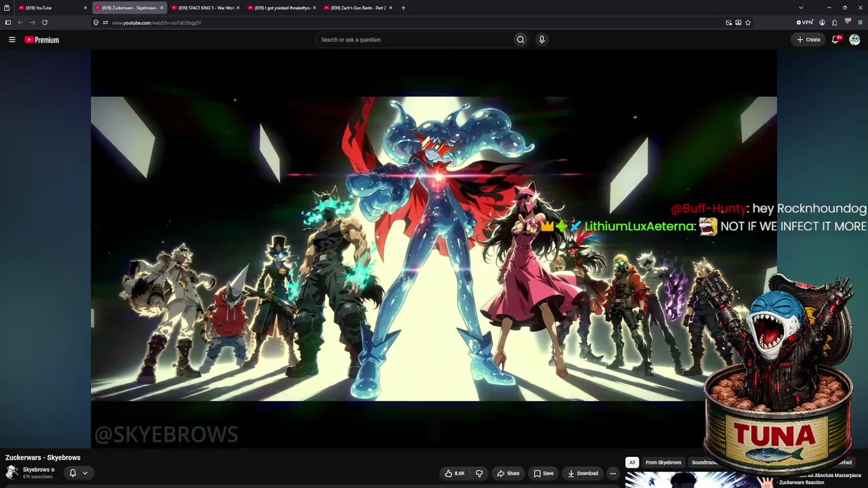Select the 'All' filter chip

632,462
